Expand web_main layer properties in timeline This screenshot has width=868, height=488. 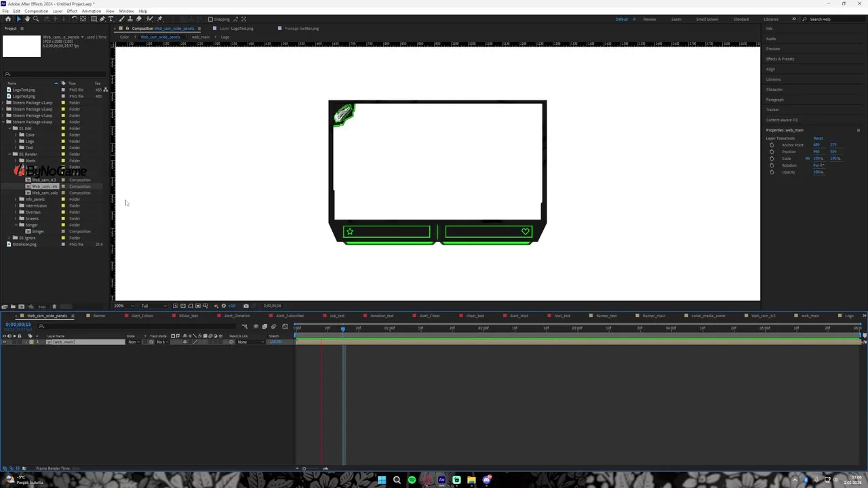pyautogui.click(x=26, y=342)
